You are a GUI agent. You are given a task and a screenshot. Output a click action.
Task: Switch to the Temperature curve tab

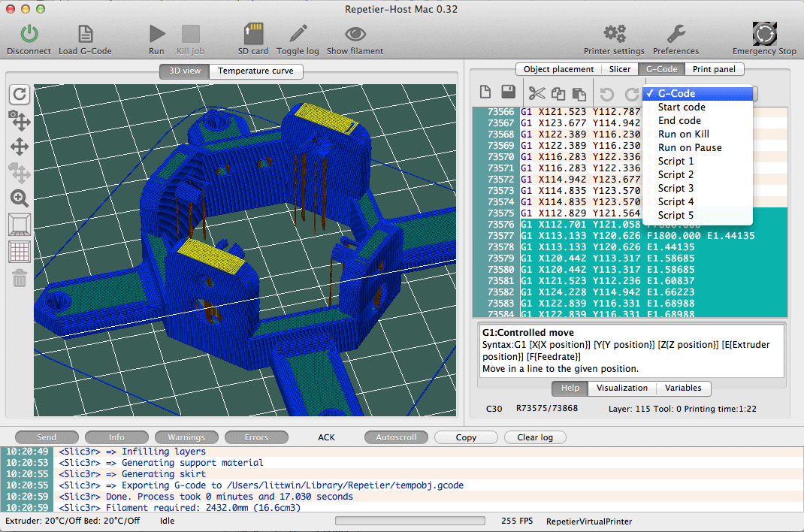click(x=255, y=71)
